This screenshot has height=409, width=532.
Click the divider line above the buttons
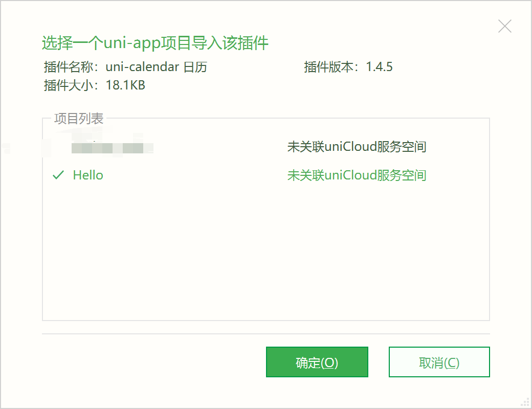265,334
